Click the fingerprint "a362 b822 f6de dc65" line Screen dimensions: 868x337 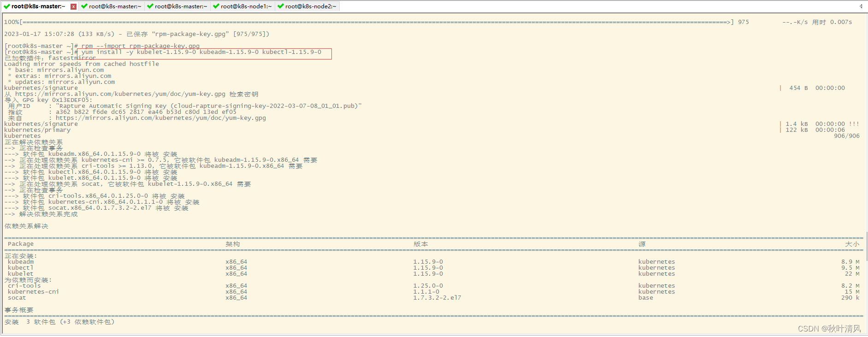tap(146, 112)
